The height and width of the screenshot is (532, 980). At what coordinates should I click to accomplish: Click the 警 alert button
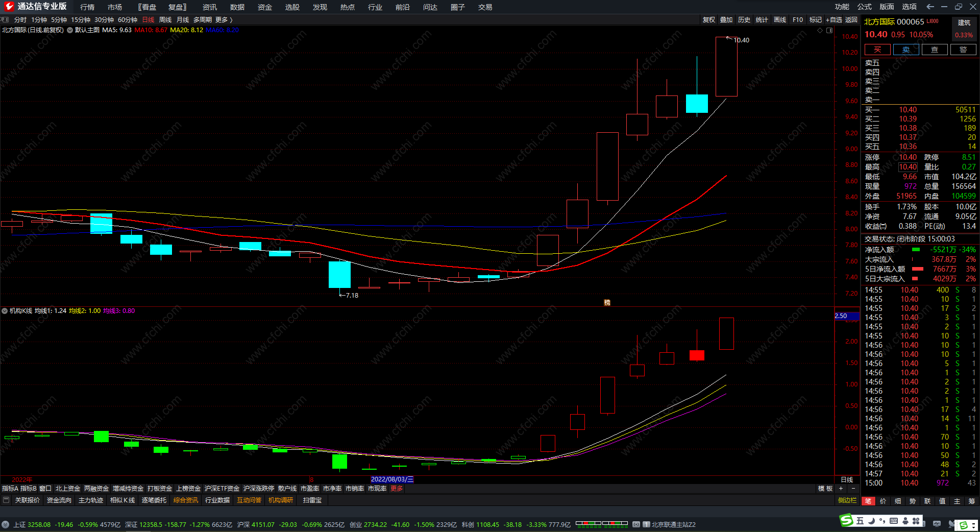(x=963, y=50)
